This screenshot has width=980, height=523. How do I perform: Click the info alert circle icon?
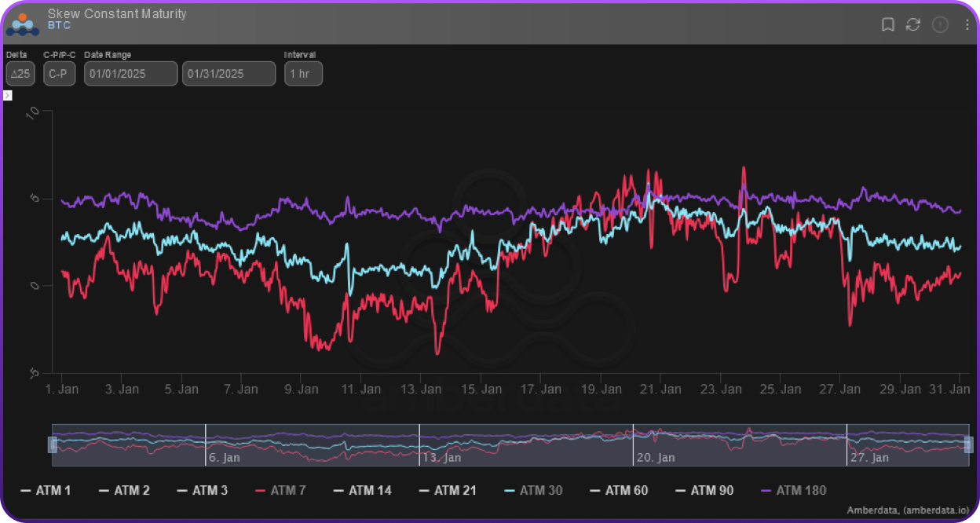940,24
